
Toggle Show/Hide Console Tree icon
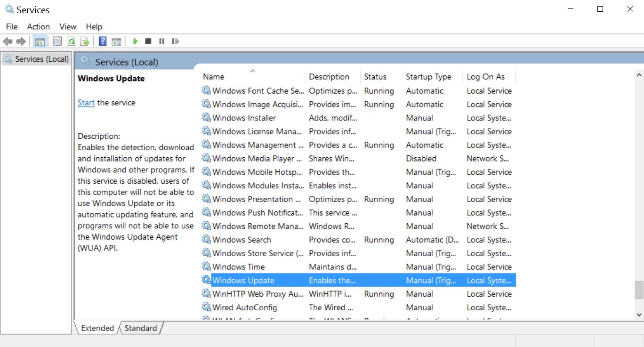click(40, 41)
